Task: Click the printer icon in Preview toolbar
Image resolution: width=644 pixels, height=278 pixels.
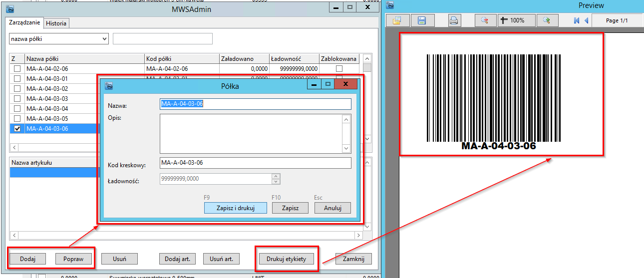Action: tap(454, 20)
